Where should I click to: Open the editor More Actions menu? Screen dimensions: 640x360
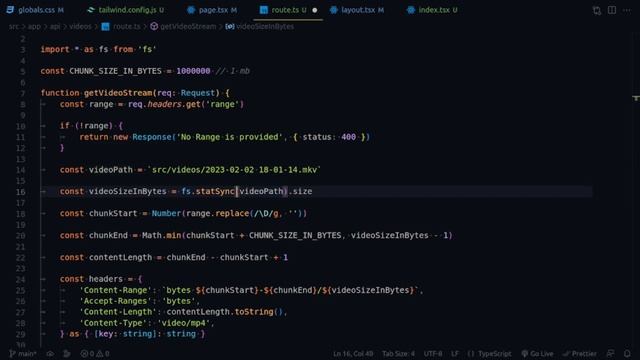627,10
